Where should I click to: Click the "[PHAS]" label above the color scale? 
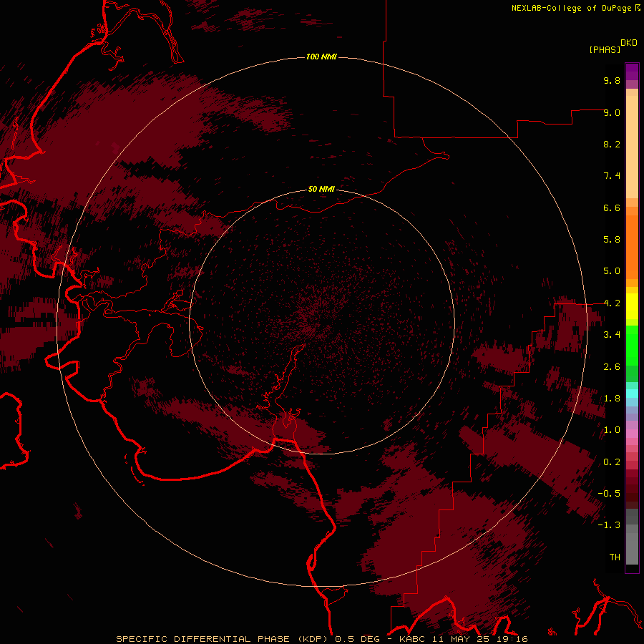point(605,49)
